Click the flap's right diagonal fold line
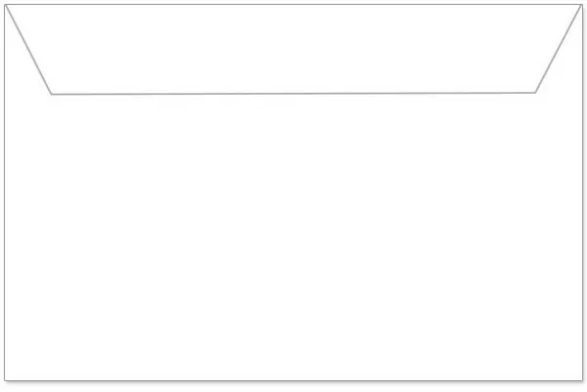 click(559, 49)
